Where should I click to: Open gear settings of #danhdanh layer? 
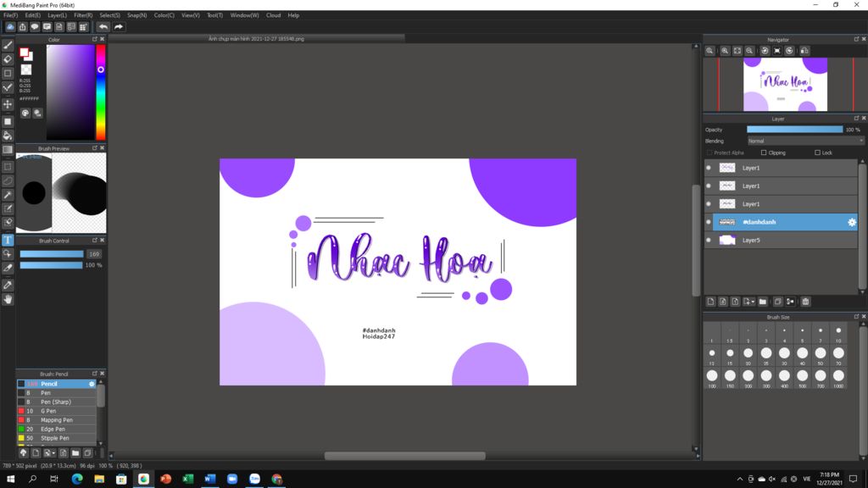[852, 222]
